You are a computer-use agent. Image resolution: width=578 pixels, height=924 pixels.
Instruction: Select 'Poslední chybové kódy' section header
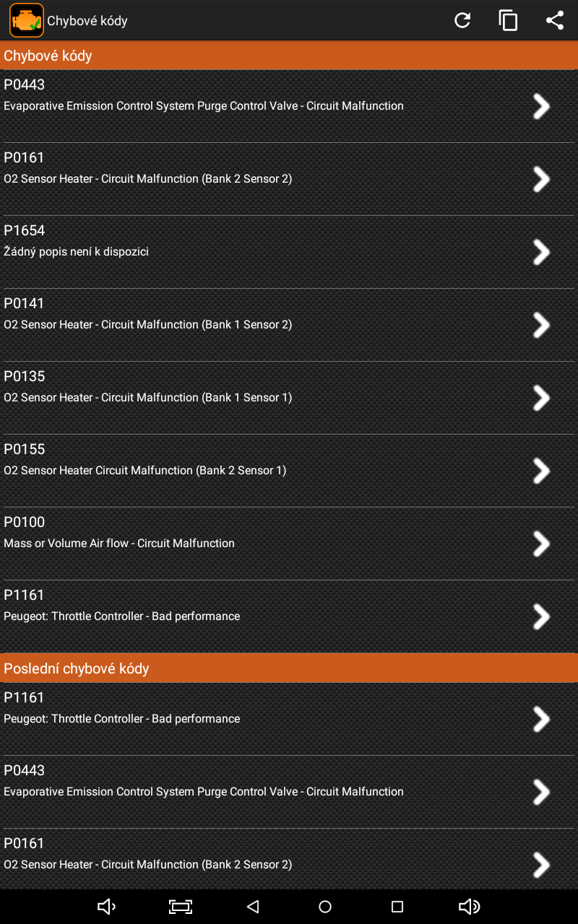289,668
